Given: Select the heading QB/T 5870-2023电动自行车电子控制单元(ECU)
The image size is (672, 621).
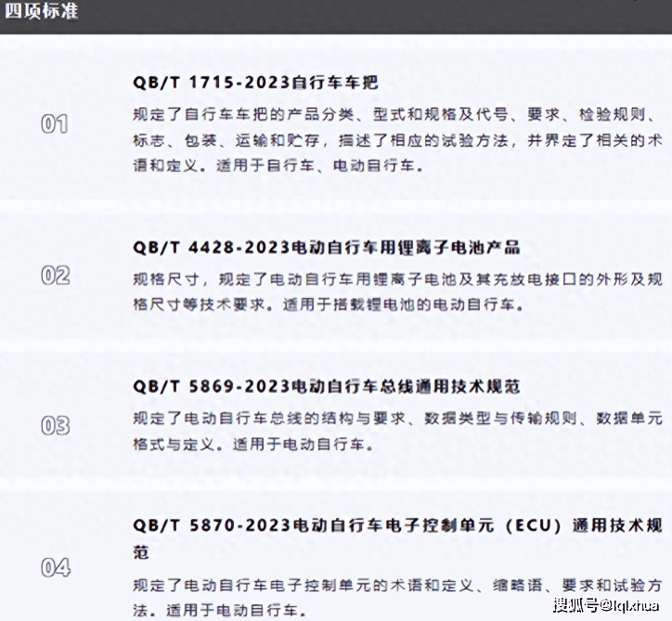Looking at the screenshot, I should click(397, 525).
